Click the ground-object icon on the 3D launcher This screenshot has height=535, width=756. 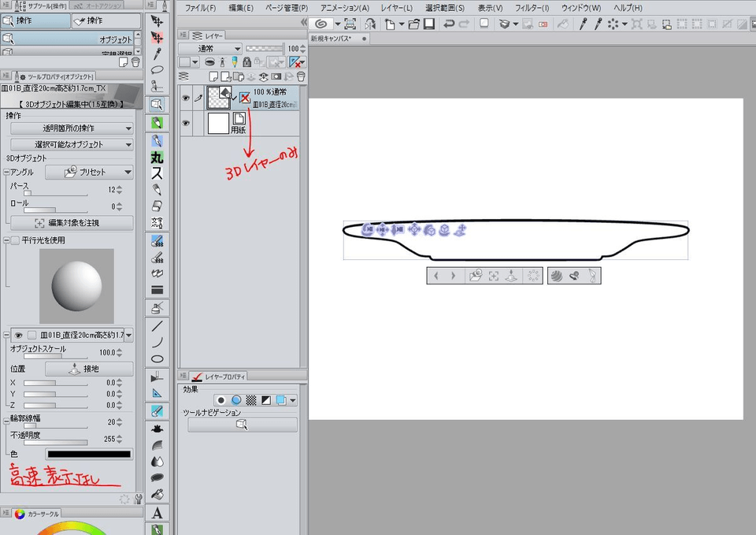(x=512, y=276)
